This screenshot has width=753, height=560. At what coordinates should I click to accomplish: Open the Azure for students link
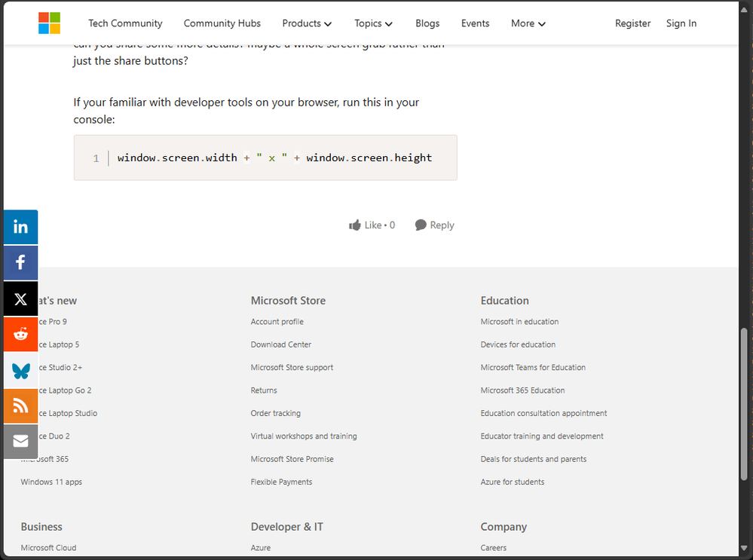tap(513, 482)
